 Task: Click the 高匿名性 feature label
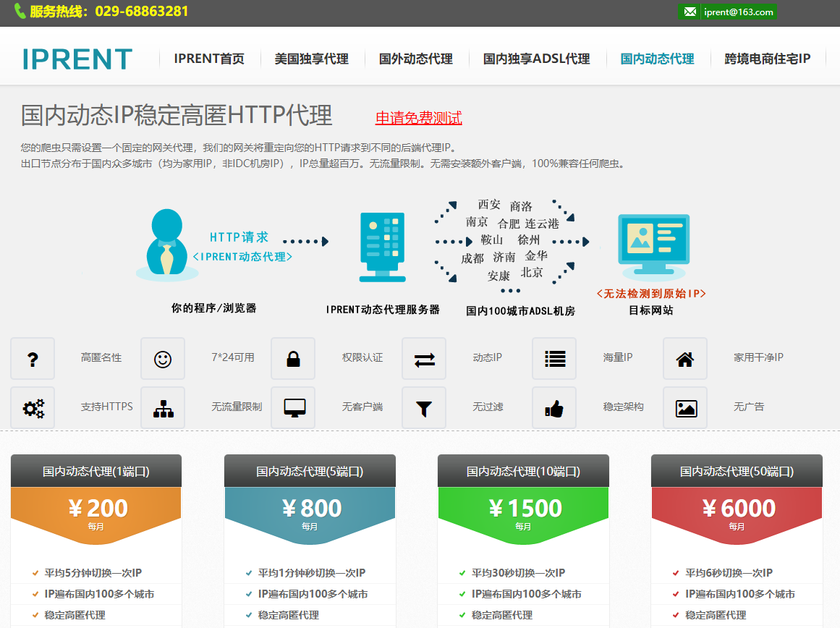(101, 357)
